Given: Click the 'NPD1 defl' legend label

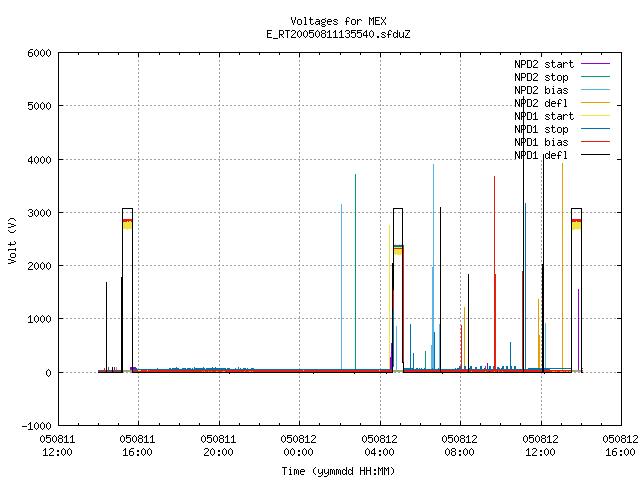Looking at the screenshot, I should click(541, 156).
